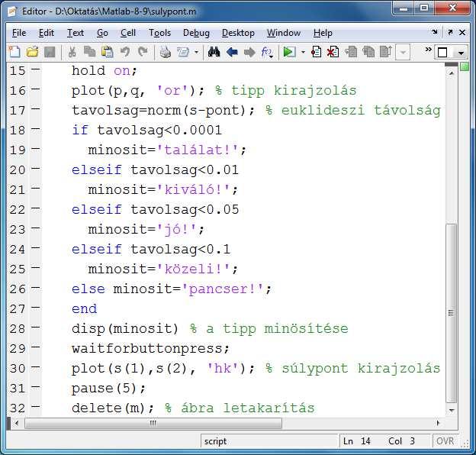Image resolution: width=476 pixels, height=455 pixels.
Task: Close the document with the menu bar X
Action: click(462, 32)
